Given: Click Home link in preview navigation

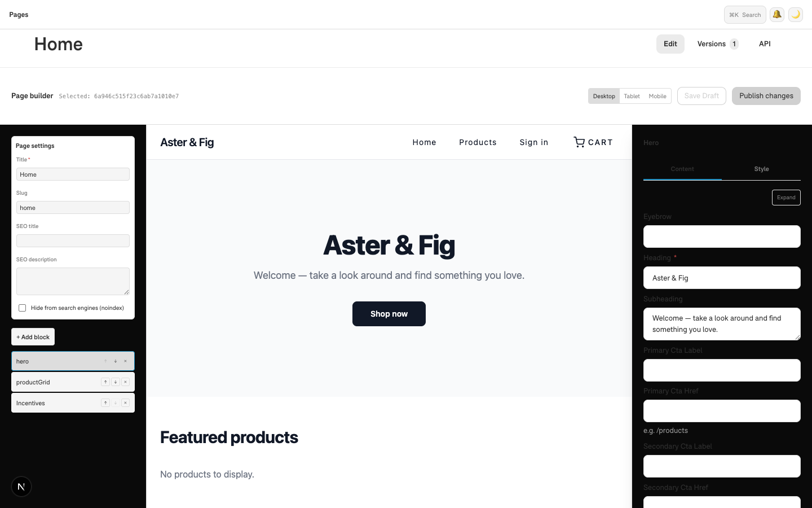Looking at the screenshot, I should click(x=424, y=142).
